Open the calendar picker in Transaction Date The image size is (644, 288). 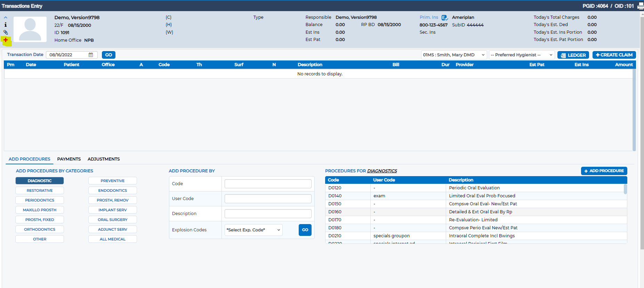pos(91,55)
